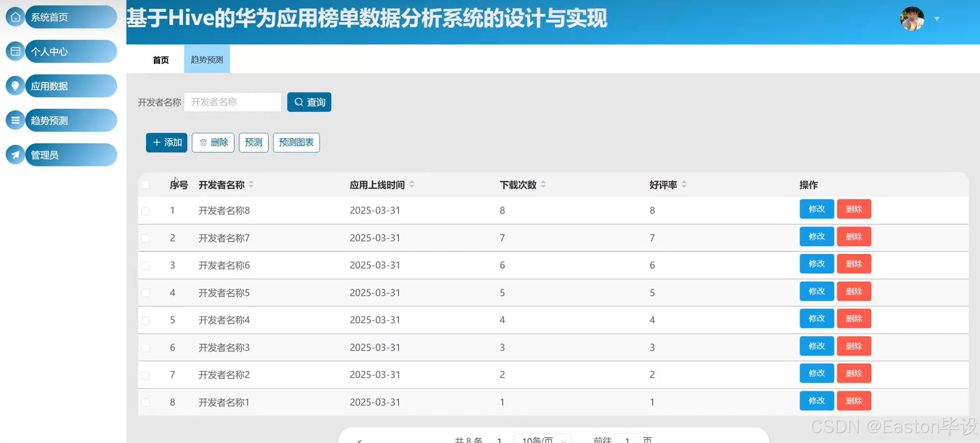Click 修改 for row 开发者名称4
Screen dimensions: 980x443
click(817, 319)
